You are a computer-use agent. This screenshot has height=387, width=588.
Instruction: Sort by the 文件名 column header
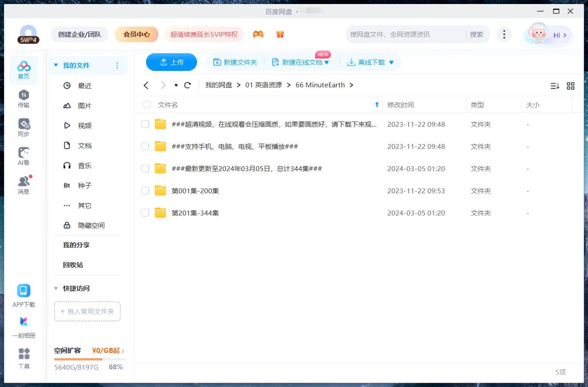pyautogui.click(x=168, y=105)
